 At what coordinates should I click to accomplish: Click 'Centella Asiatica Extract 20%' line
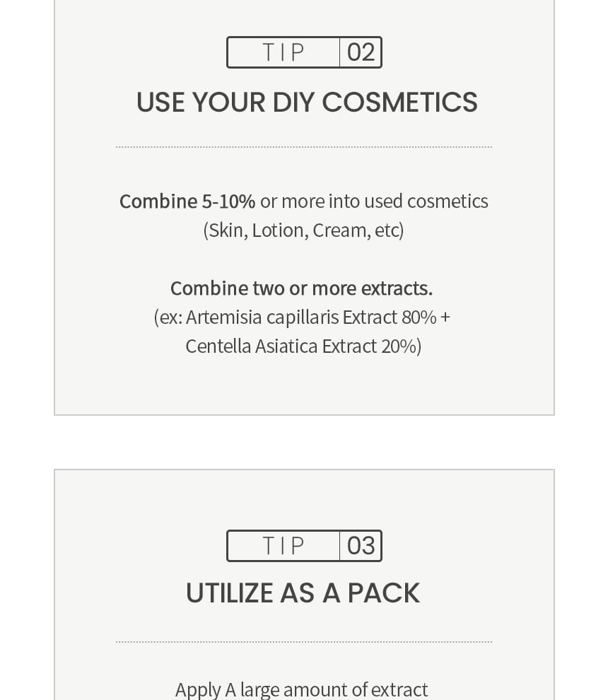303,346
